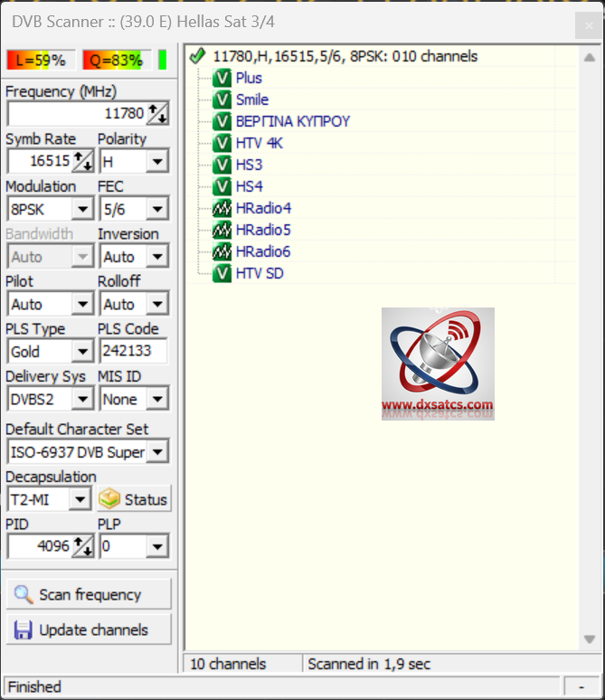Click the PLS Code input field
The image size is (605, 700).
[x=132, y=352]
